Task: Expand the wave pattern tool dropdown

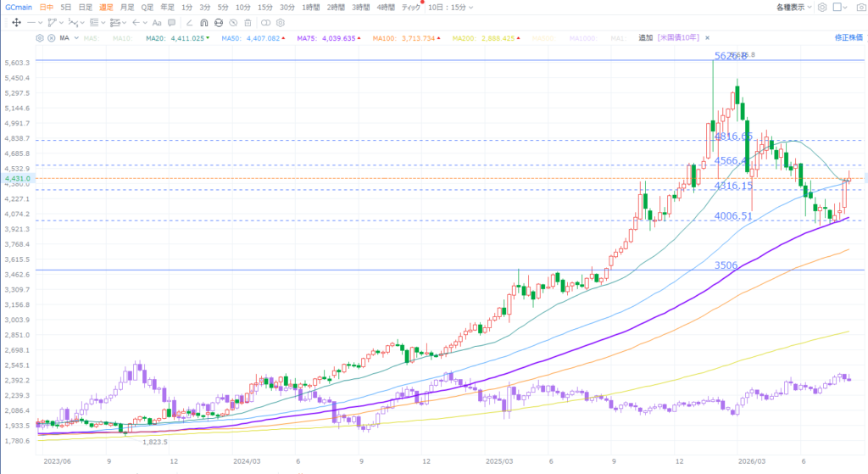Action: pyautogui.click(x=82, y=23)
